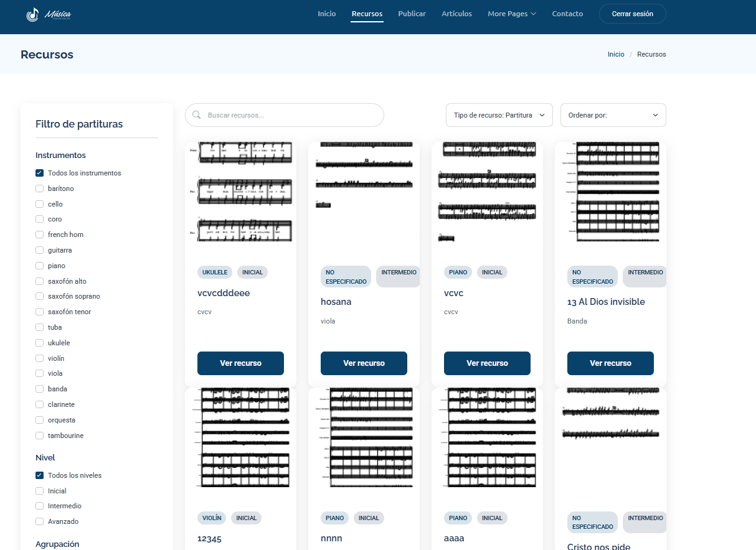The height and width of the screenshot is (550, 756).
Task: Check the coro instrument filter
Action: pyautogui.click(x=39, y=219)
